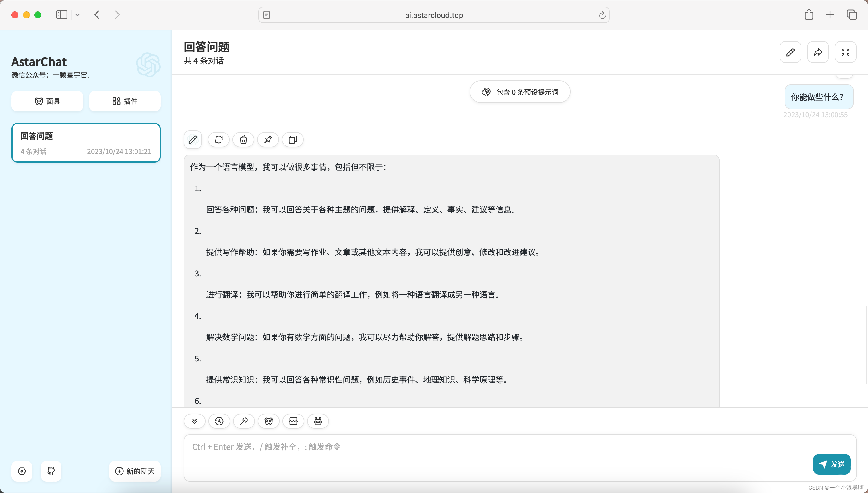Screen dimensions: 868x493
Task: Open masks via the panda icon above input
Action: coord(269,421)
